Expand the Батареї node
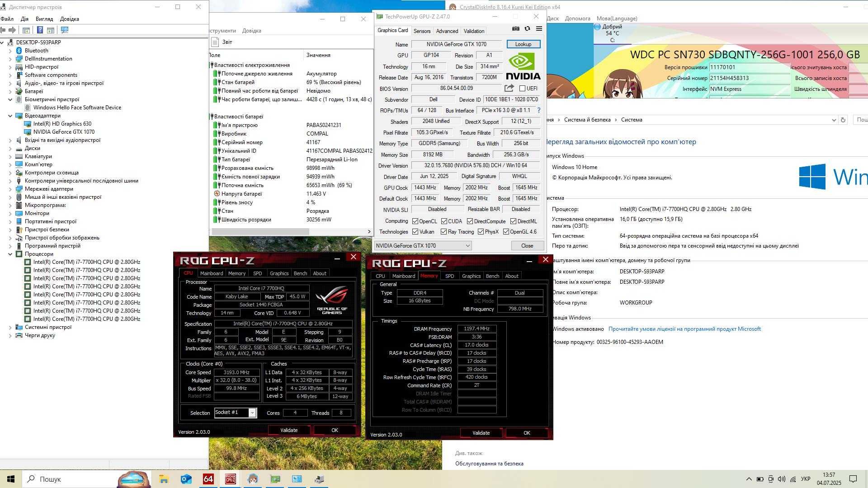868x488 pixels. (x=10, y=91)
